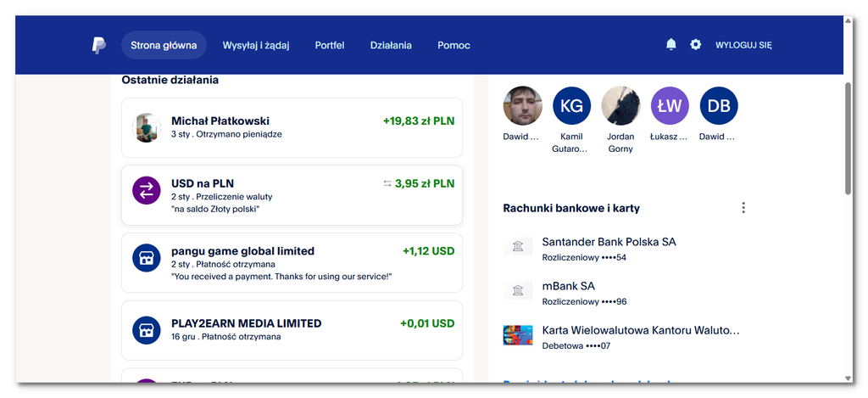The image size is (868, 398).
Task: Click the Santander bank building icon
Action: coord(518,246)
